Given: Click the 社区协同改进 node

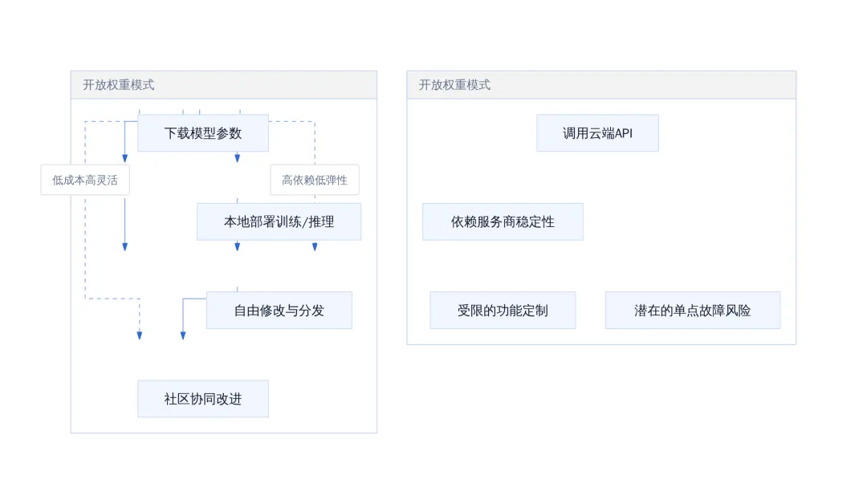Looking at the screenshot, I should 203,398.
